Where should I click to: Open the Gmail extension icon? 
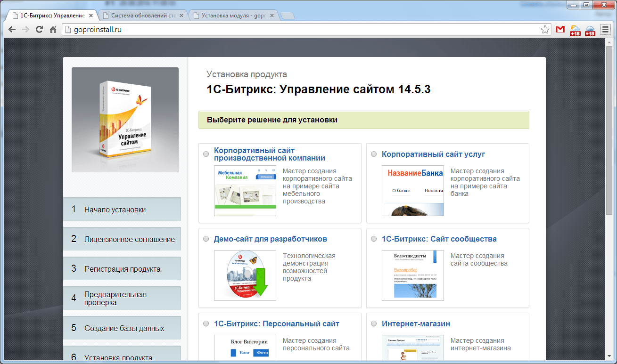click(x=560, y=30)
